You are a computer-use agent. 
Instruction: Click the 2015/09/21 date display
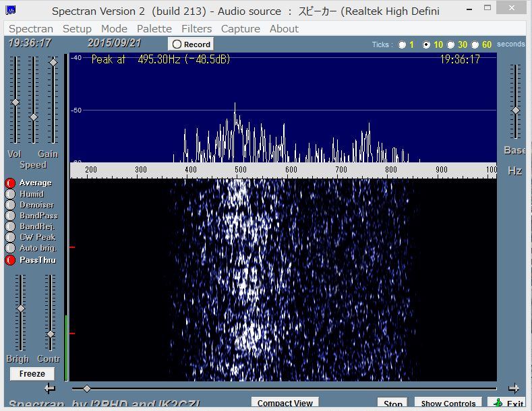(x=114, y=43)
